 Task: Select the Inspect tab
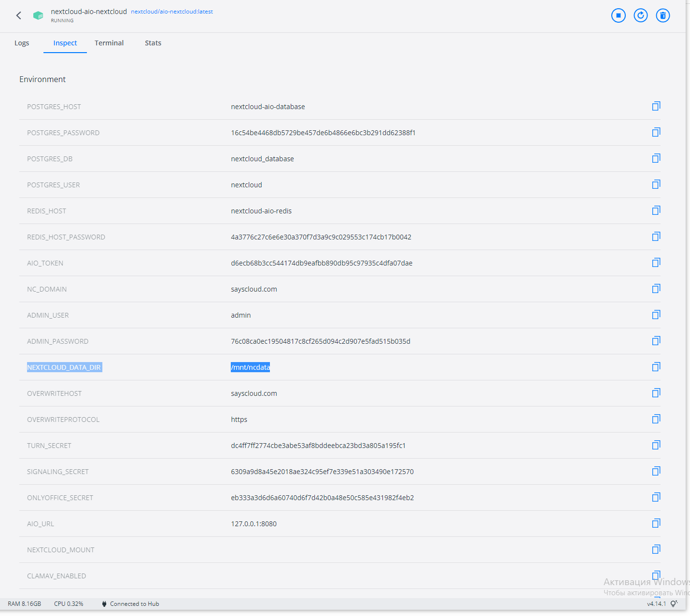[x=65, y=43]
